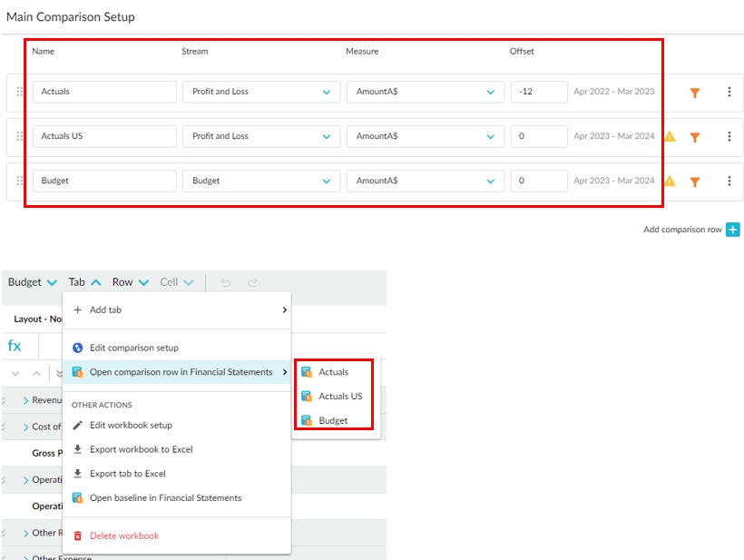
Task: Click the plus icon to add comparison row
Action: [733, 230]
